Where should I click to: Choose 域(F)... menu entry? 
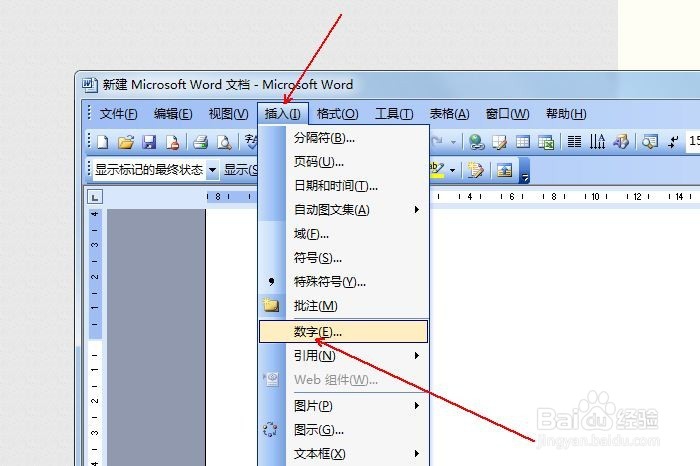[x=343, y=233]
